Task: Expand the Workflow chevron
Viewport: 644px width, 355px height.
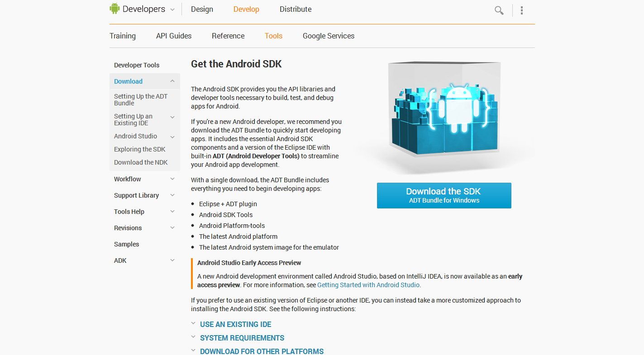Action: [x=172, y=179]
